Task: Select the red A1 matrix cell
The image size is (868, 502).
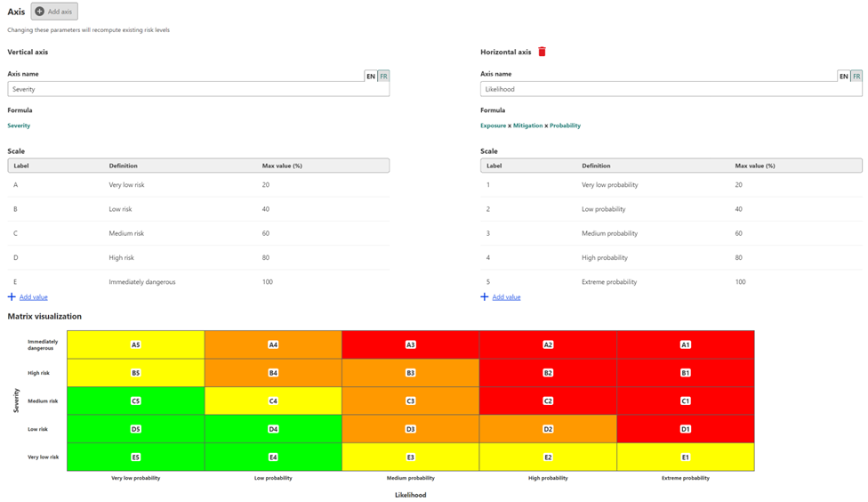Action: pos(686,344)
